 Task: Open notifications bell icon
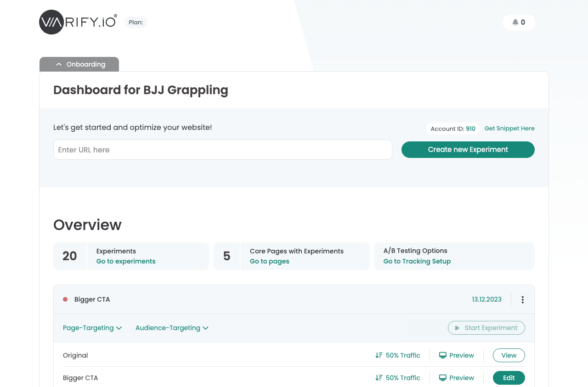pos(515,22)
